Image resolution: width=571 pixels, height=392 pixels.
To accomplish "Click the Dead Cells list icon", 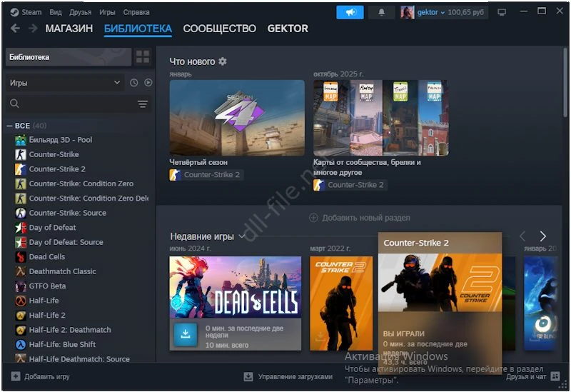I will click(21, 257).
